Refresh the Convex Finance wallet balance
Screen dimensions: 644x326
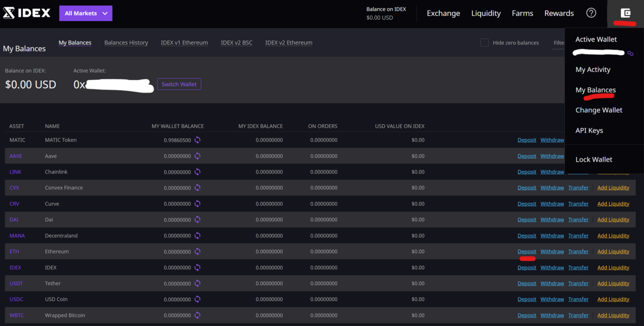(x=197, y=188)
